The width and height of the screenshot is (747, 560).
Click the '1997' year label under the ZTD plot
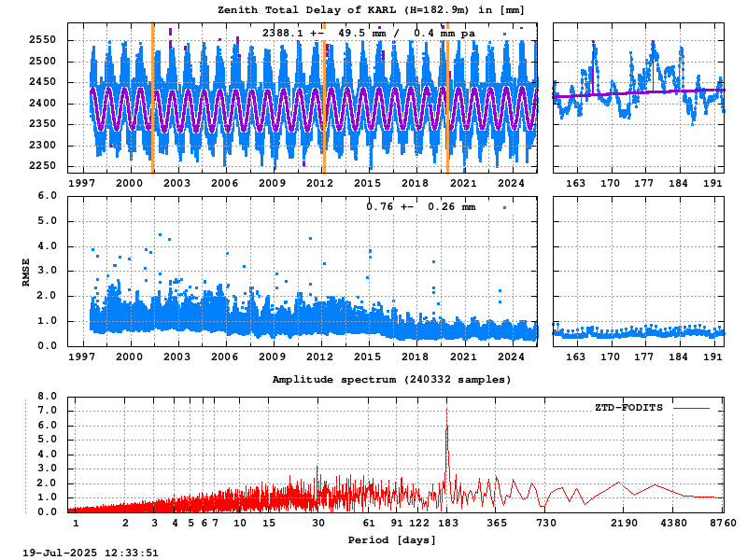pos(81,183)
